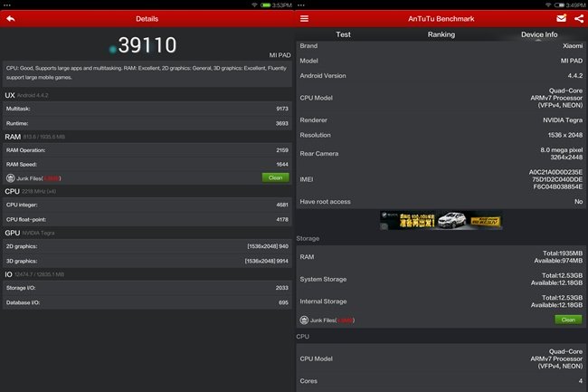Tap the notification dots on left status bar
Image resolution: width=588 pixels, height=392 pixels.
pyautogui.click(x=7, y=5)
